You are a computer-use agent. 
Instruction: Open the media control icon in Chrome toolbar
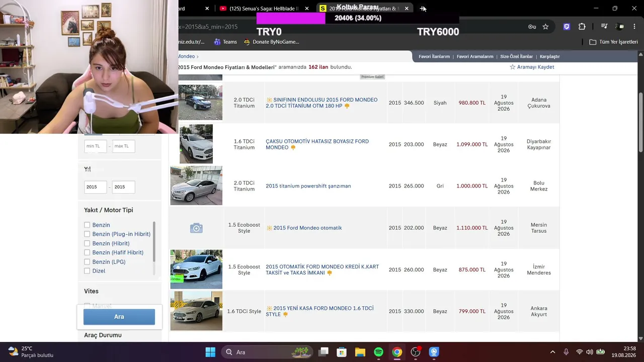point(604,27)
